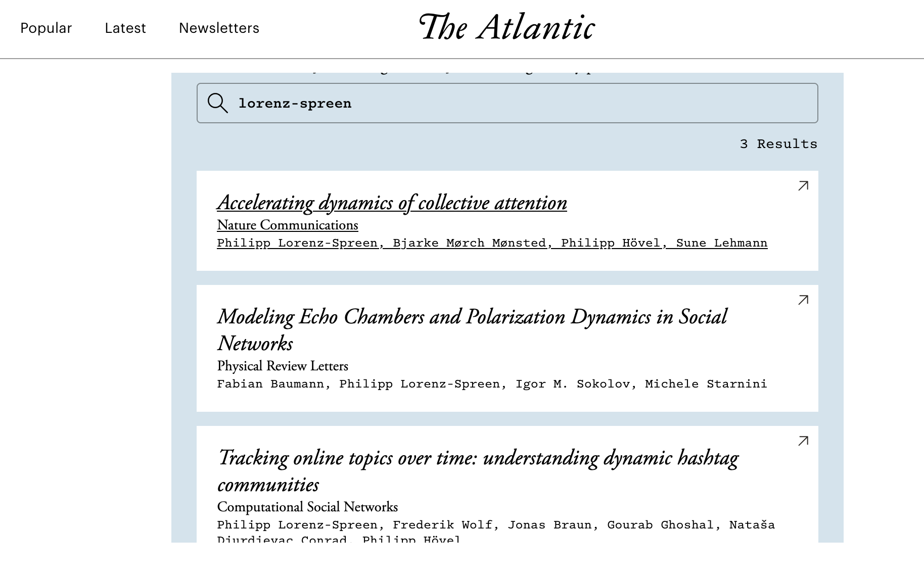Open arrow icon on Accelerating dynamics card

click(803, 186)
